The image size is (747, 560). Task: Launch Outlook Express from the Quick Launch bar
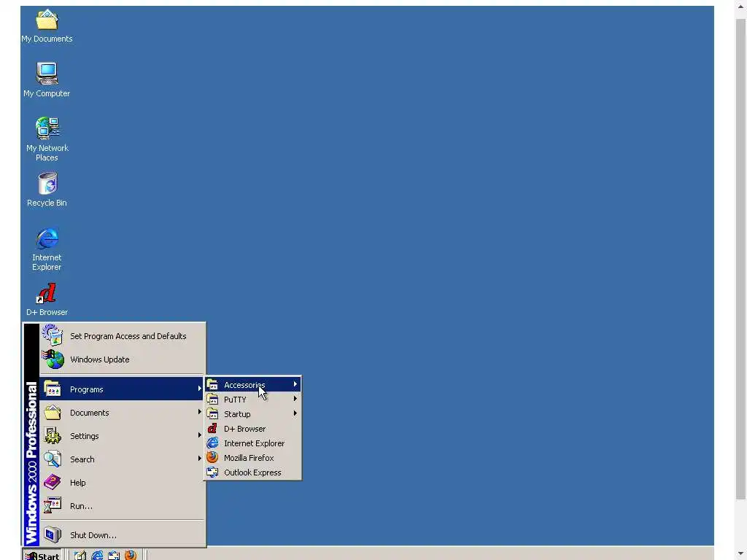114,555
